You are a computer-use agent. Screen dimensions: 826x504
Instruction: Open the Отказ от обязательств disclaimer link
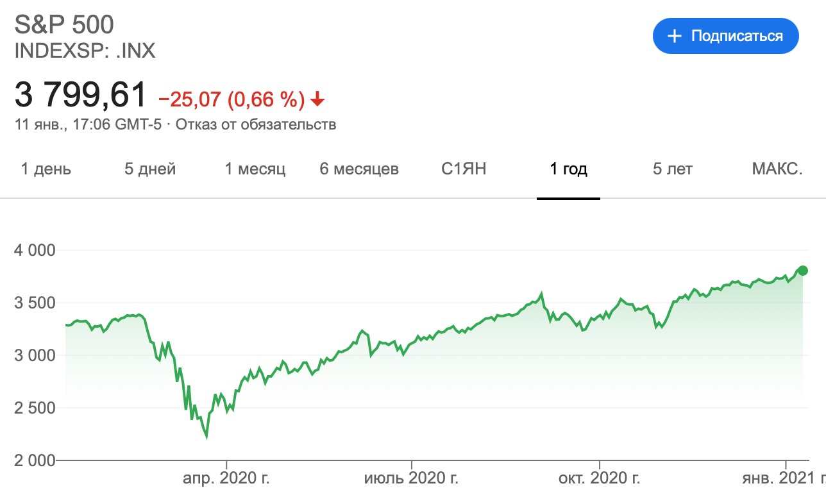[x=256, y=124]
